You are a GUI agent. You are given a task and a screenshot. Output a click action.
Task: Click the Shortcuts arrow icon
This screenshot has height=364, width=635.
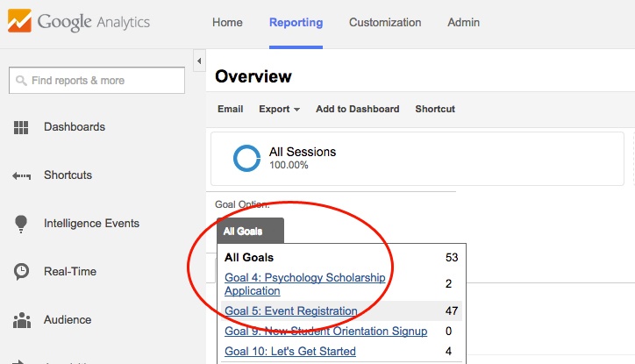22,176
